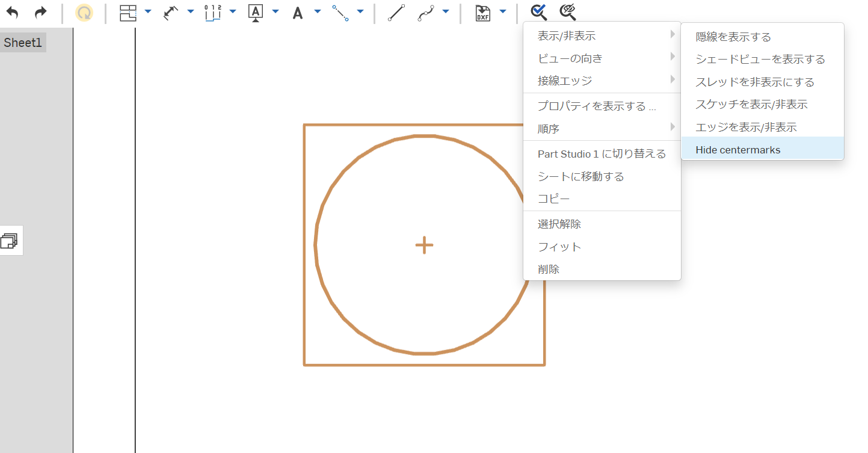Open dropdown arrow next to Insert view tool
Screen dimensions: 868x453
coord(148,11)
